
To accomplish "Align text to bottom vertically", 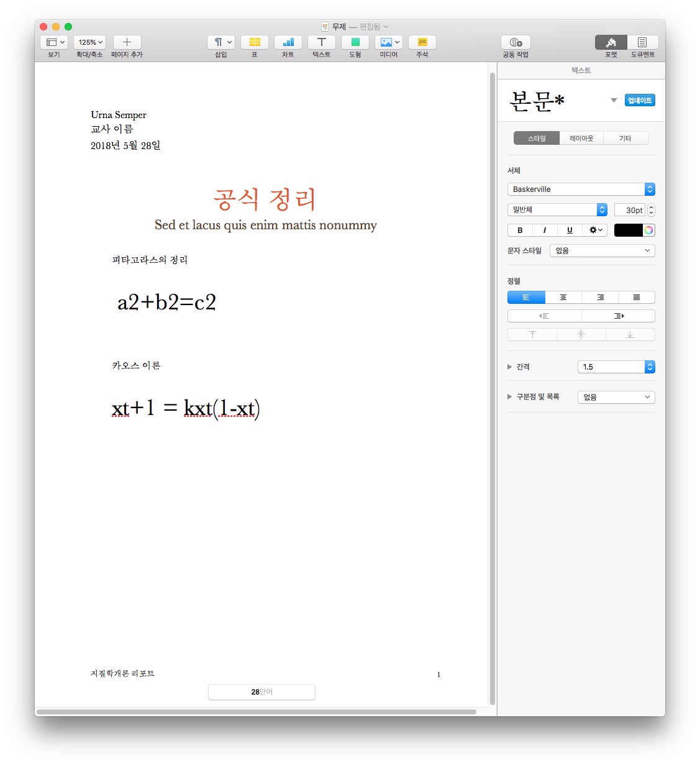I will point(630,334).
